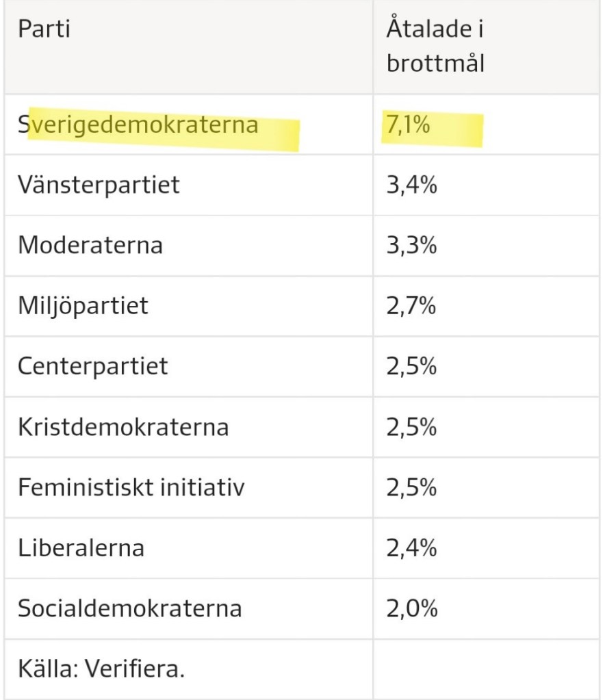This screenshot has height=700, width=605.
Task: Click the 3,4% value for Vänsterpartiet
Action: (x=411, y=185)
